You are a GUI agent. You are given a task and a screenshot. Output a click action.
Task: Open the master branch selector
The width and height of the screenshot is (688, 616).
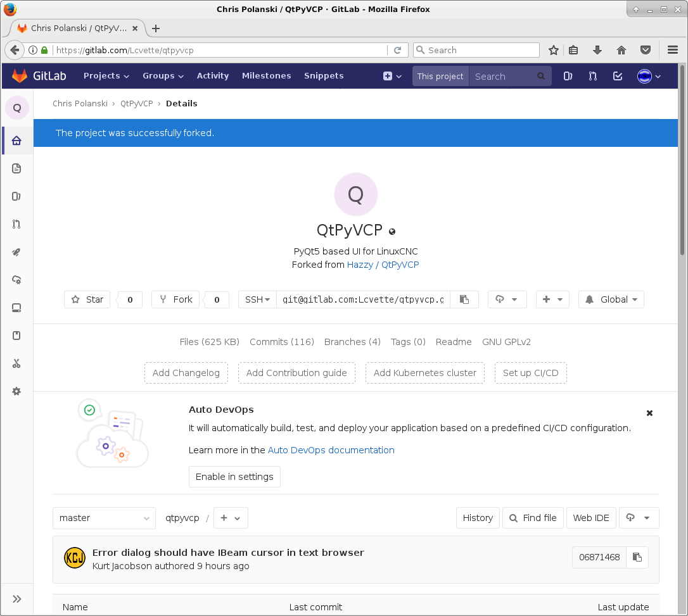[104, 519]
